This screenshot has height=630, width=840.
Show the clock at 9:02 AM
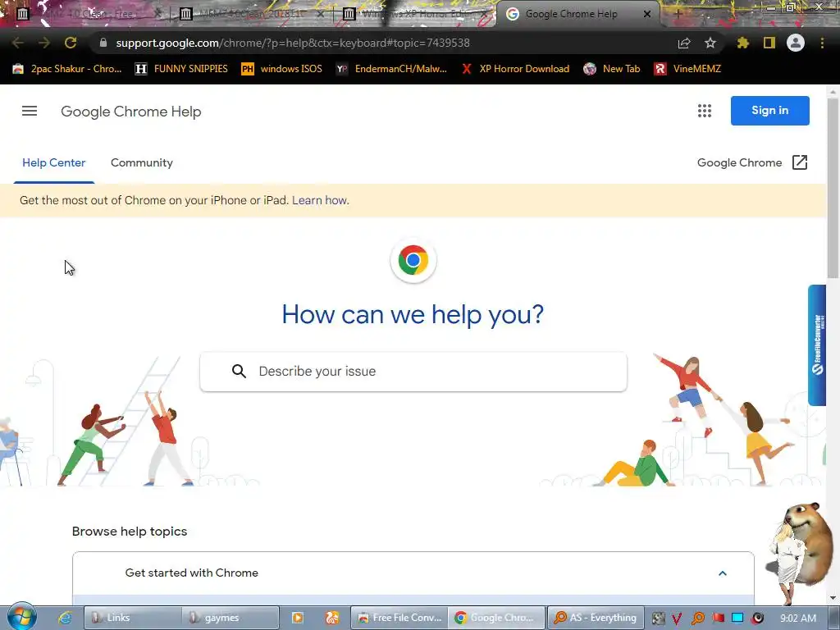pyautogui.click(x=798, y=618)
